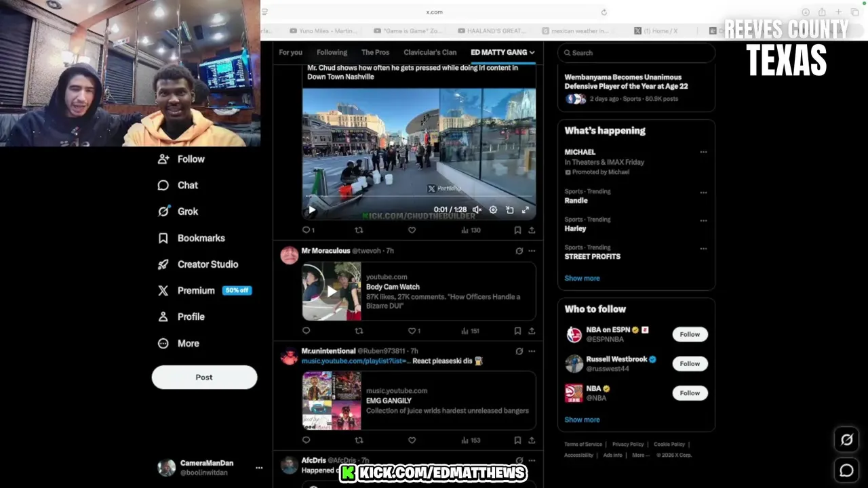The height and width of the screenshot is (488, 868).
Task: Open the EMG GANGILY playlist card
Action: (419, 401)
